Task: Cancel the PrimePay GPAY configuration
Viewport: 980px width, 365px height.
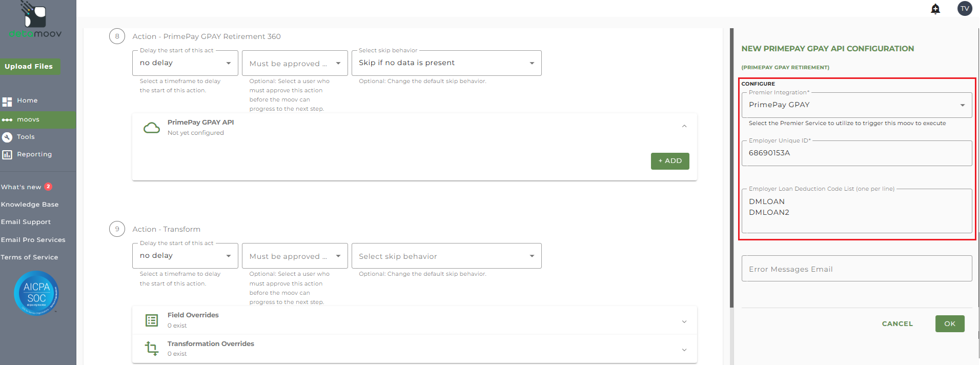Action: (897, 324)
